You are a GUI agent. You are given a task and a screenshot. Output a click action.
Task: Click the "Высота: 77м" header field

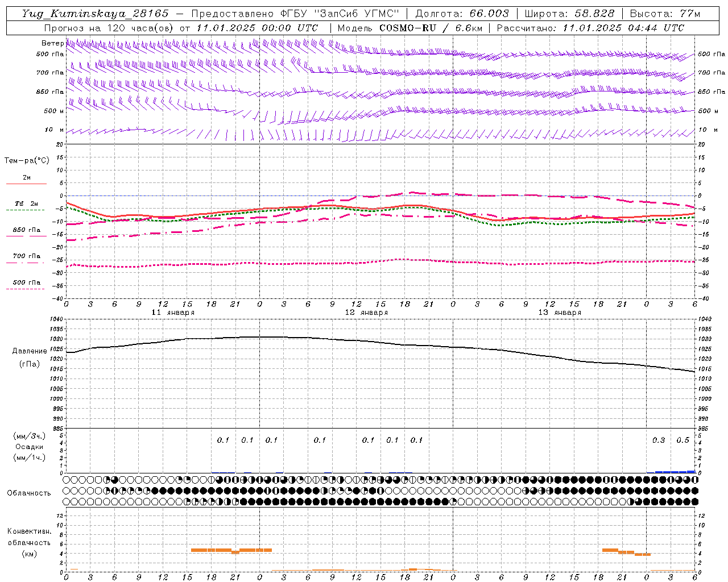pos(665,14)
